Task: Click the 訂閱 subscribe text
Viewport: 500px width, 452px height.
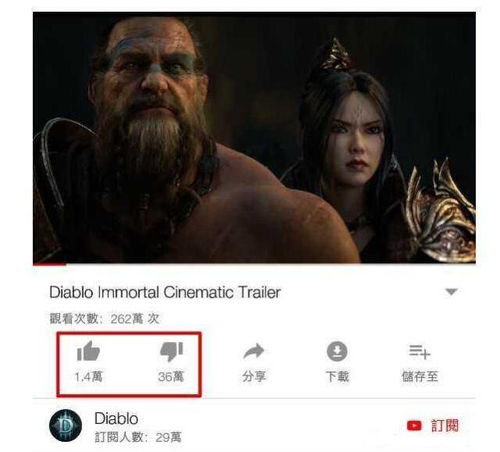Action: click(x=445, y=426)
